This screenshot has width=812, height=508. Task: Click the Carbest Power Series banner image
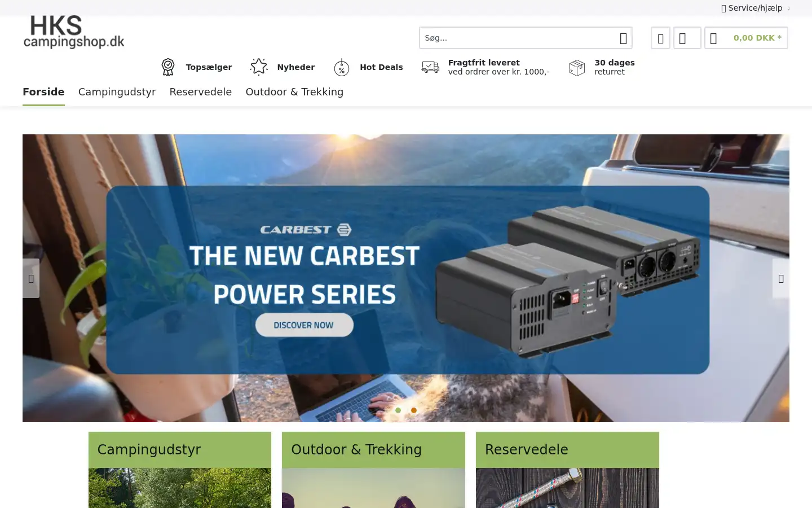click(406, 278)
